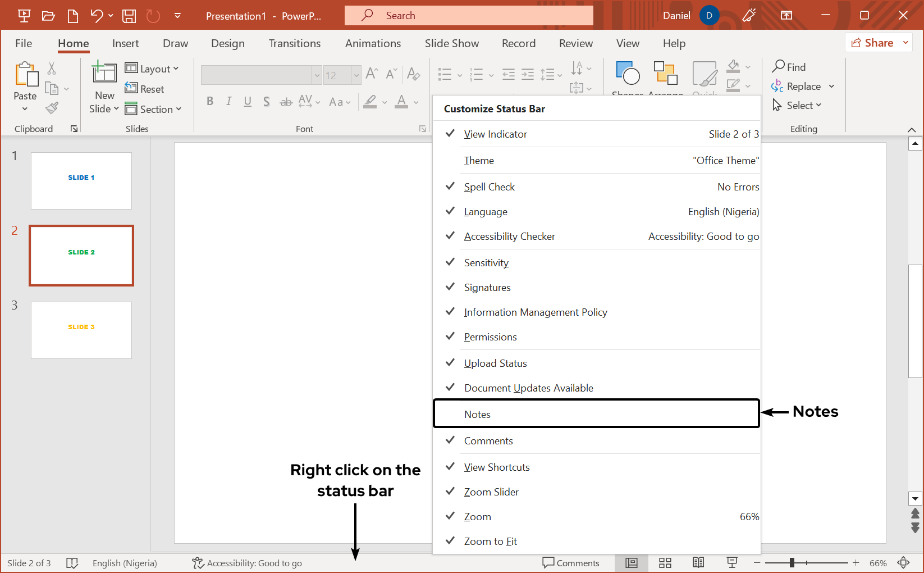Start Slide Show from the status bar icon

click(x=731, y=562)
